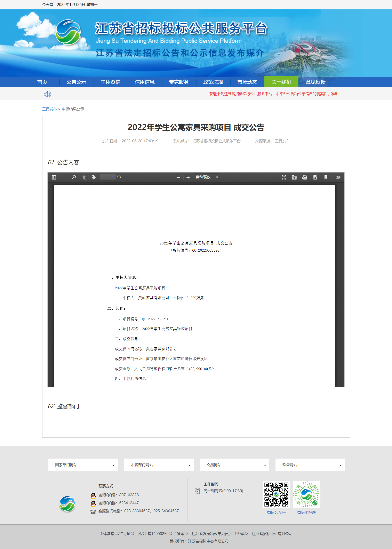This screenshot has width=392, height=549.
Task: Click the PDF page number field
Action: 108,177
